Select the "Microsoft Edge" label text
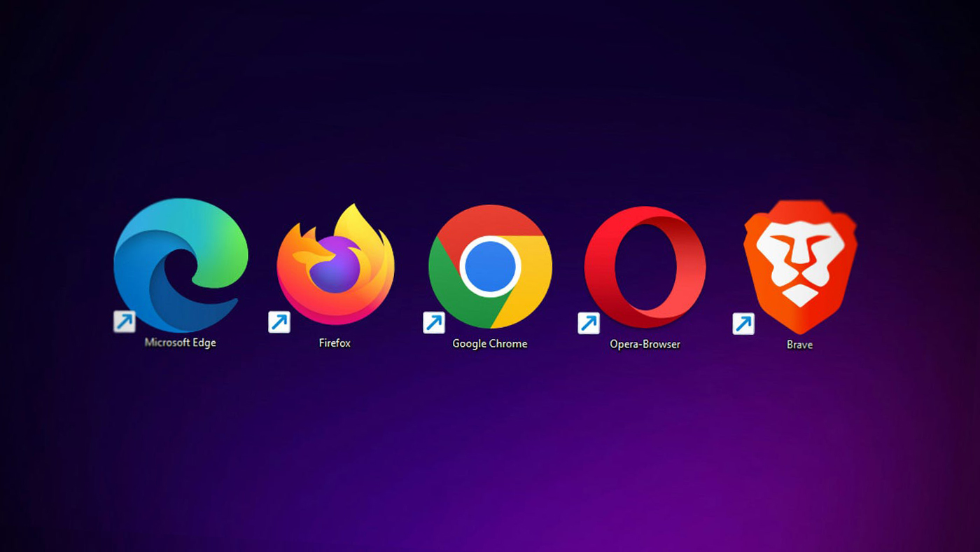Image resolution: width=980 pixels, height=552 pixels. pos(181,343)
